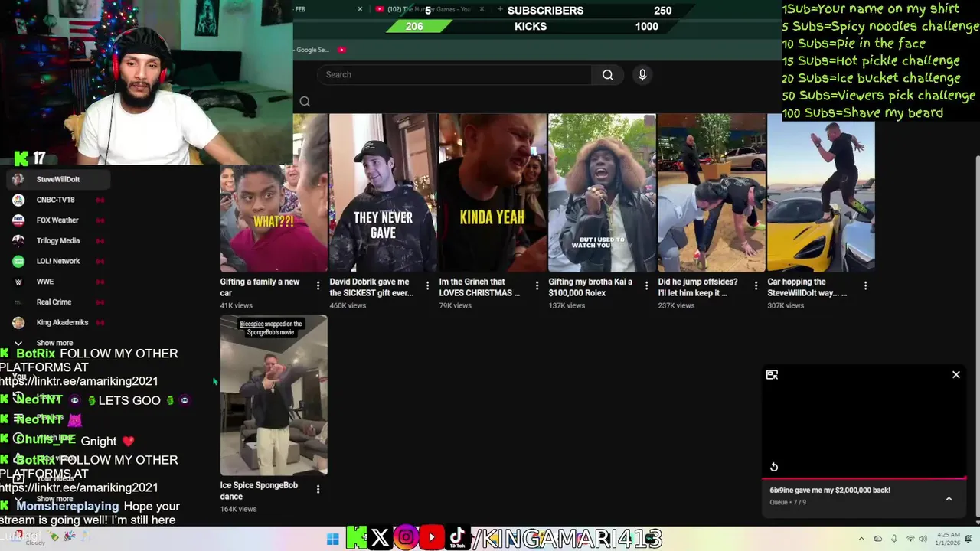The height and width of the screenshot is (551, 980).
Task: Open 'Im the Grinch that LOVES CHRISTMAS' title
Action: [x=479, y=287]
